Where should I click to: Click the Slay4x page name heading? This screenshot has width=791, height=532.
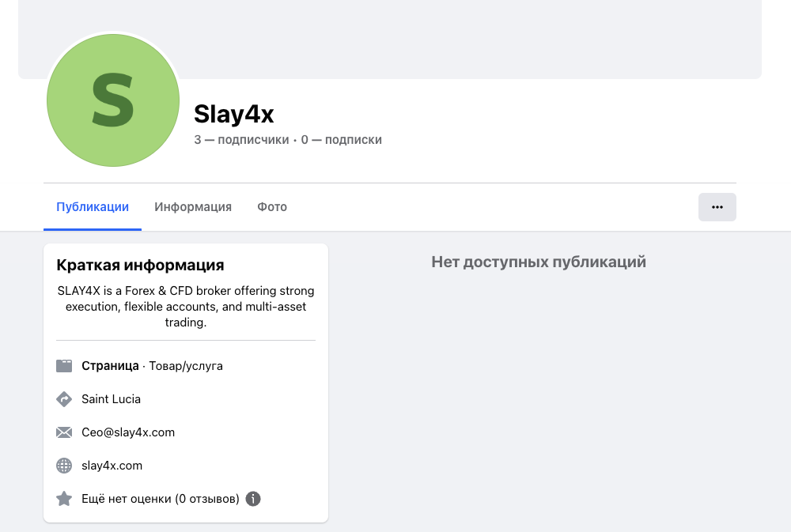234,114
